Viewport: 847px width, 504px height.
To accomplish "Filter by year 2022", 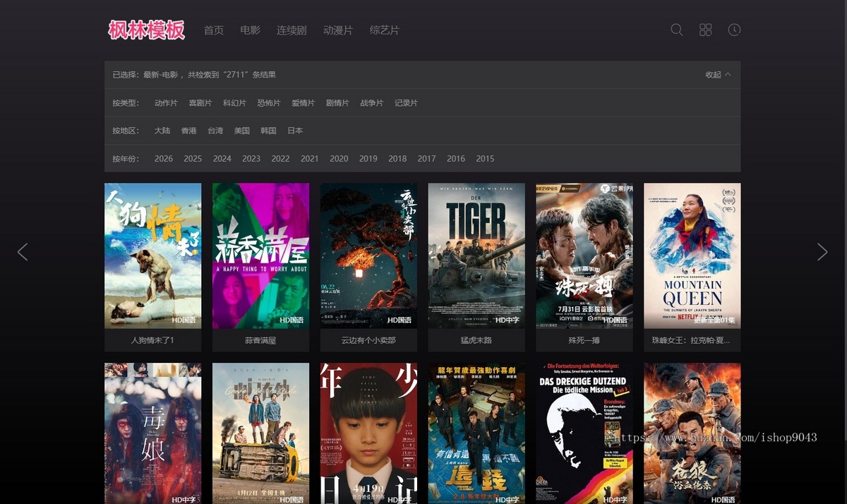I will pos(281,159).
